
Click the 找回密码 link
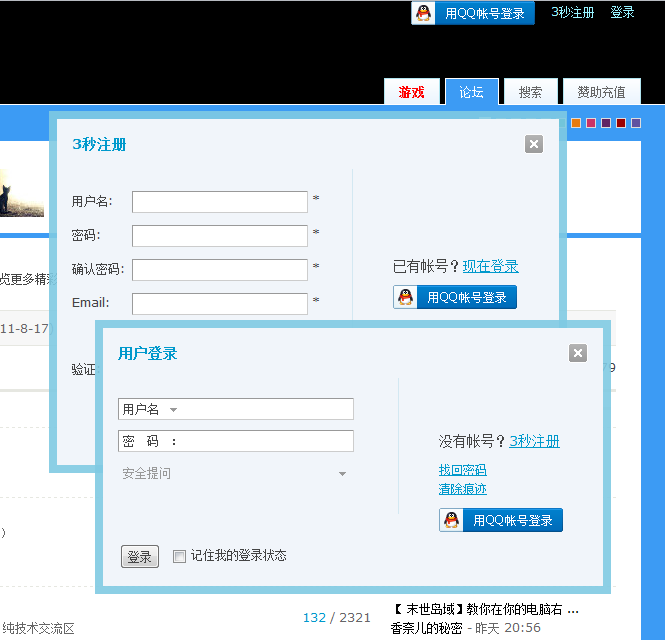coord(463,470)
